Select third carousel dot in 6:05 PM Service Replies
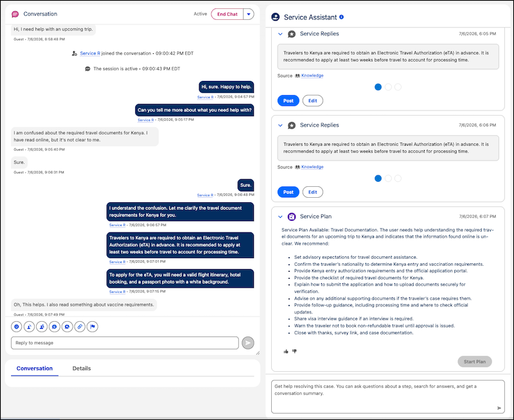This screenshot has height=420, width=514. 398,87
